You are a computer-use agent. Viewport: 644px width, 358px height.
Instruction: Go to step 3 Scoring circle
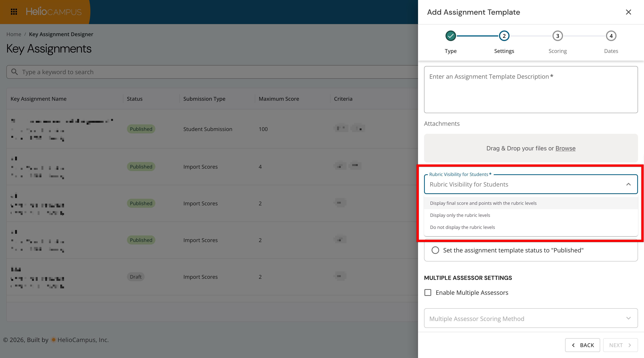click(x=557, y=36)
